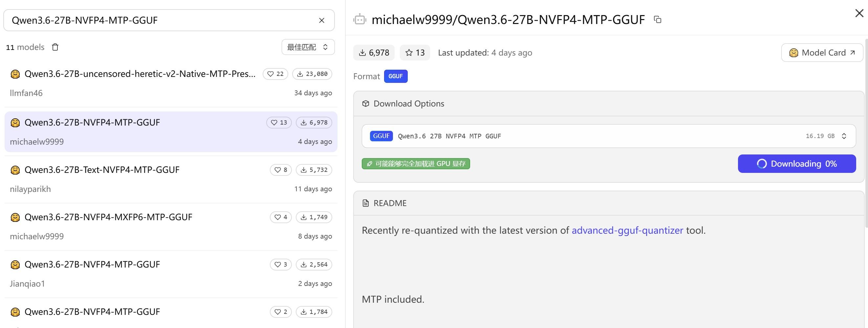Click the 6,978 downloads badge in results list
This screenshot has height=328, width=868.
pos(314,123)
